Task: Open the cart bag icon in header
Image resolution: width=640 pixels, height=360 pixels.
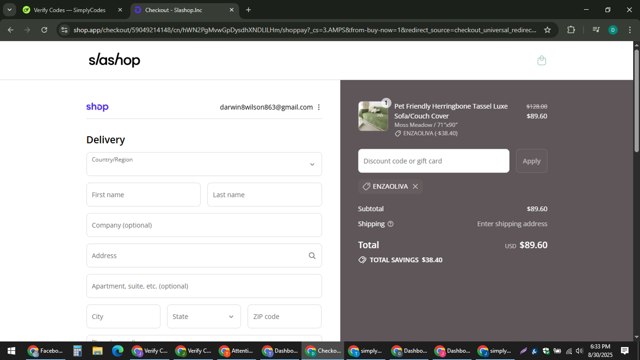Action: [541, 60]
